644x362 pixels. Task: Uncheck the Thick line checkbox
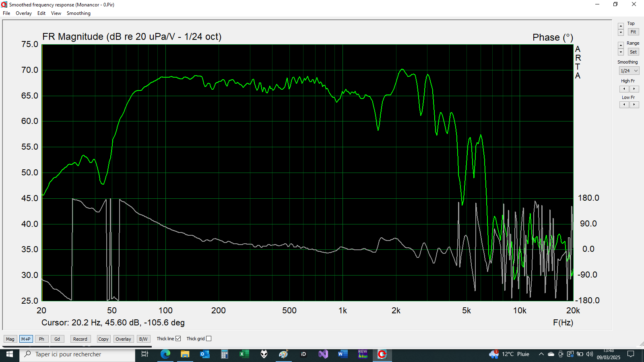click(178, 339)
